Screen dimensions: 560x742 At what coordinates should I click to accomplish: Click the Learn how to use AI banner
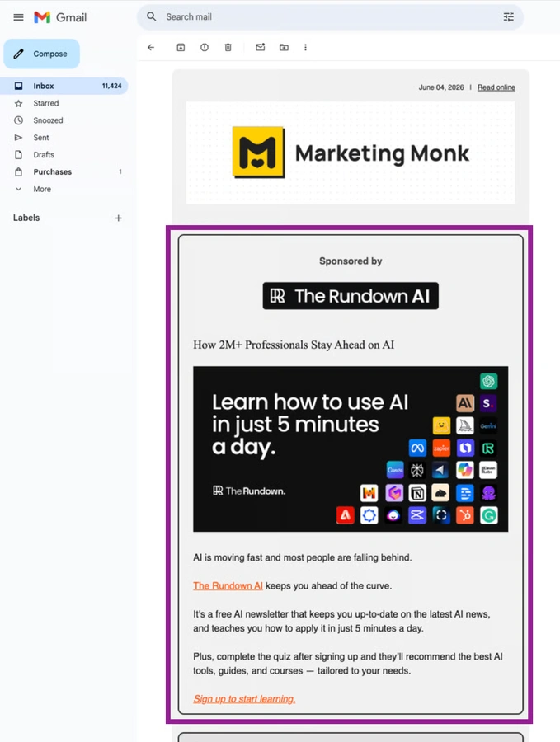pos(351,449)
